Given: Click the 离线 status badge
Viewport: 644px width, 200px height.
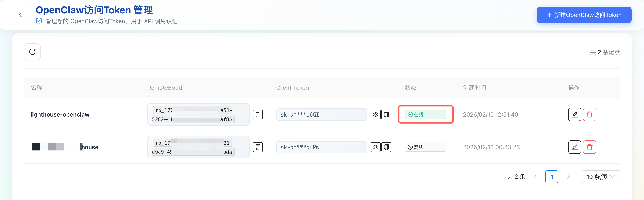Looking at the screenshot, I should (x=425, y=147).
